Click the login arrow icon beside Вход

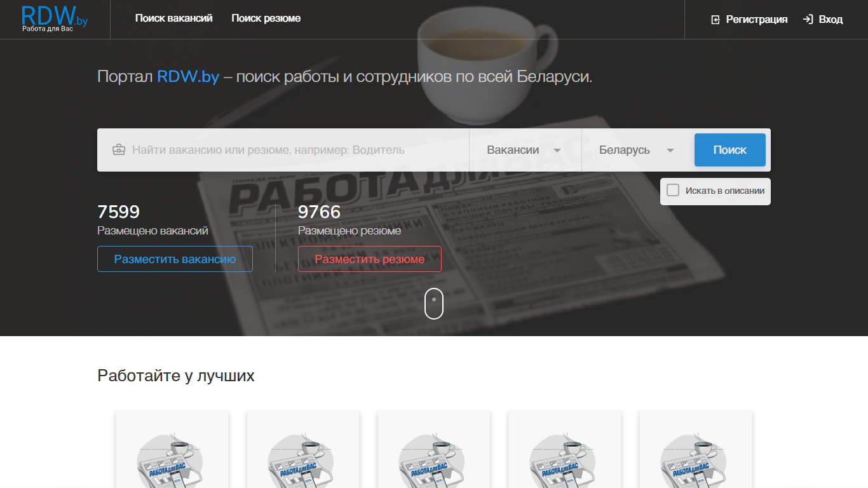(808, 19)
